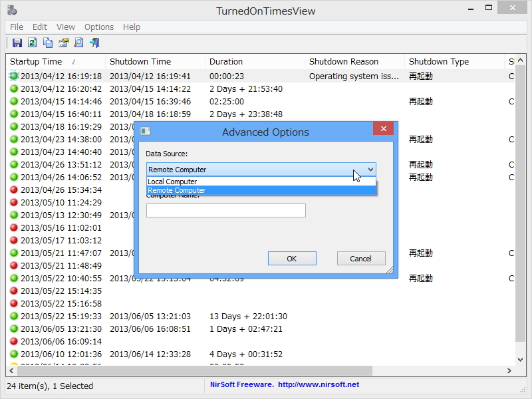Click the Save Selected Items toolbar icon
The width and height of the screenshot is (532, 399).
(x=17, y=43)
